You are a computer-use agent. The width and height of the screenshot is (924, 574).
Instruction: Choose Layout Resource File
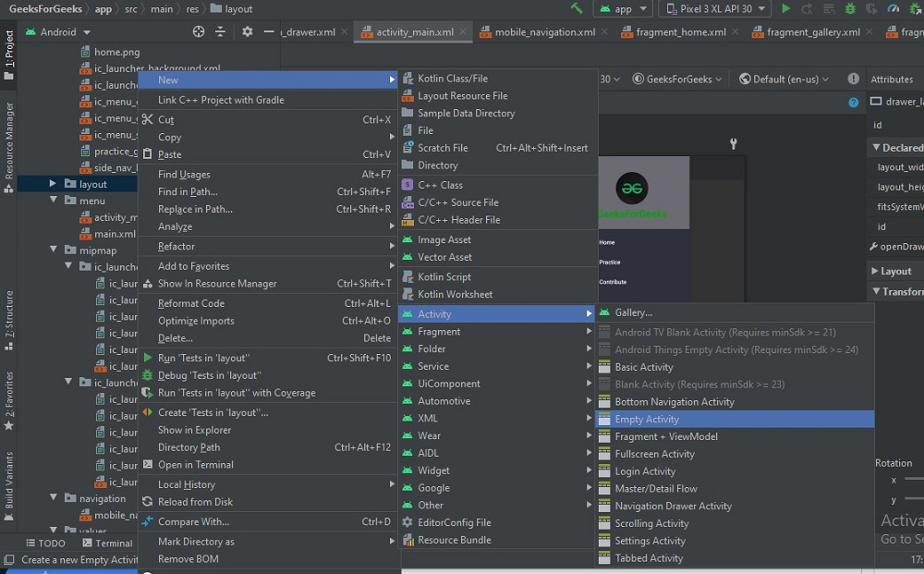point(498,95)
